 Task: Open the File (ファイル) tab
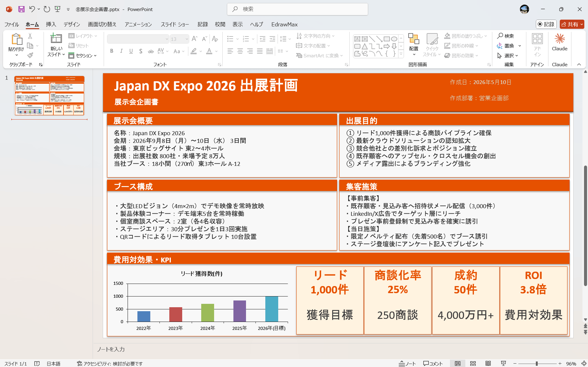pyautogui.click(x=12, y=24)
